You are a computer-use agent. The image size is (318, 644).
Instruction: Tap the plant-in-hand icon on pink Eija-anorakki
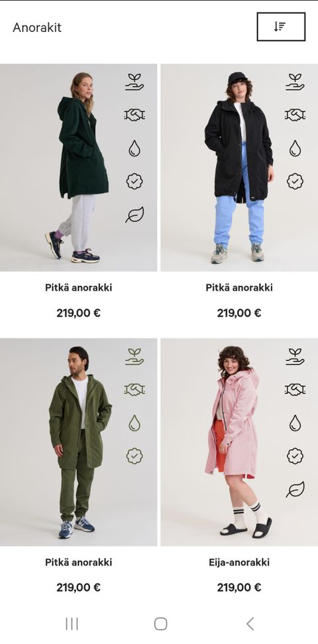point(295,357)
